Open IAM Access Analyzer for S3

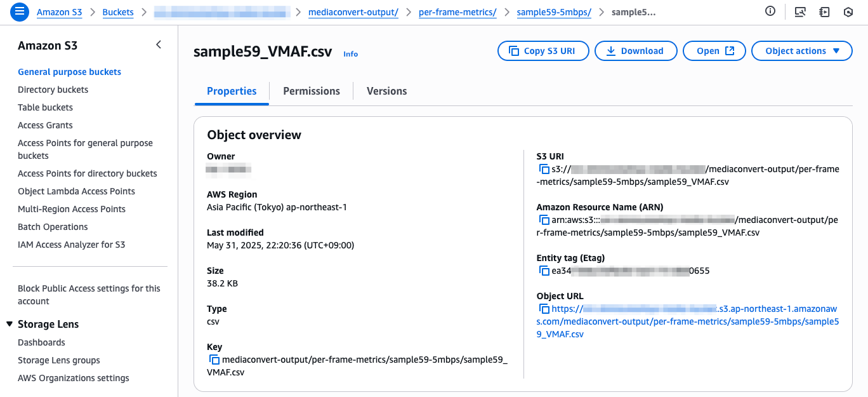(71, 245)
